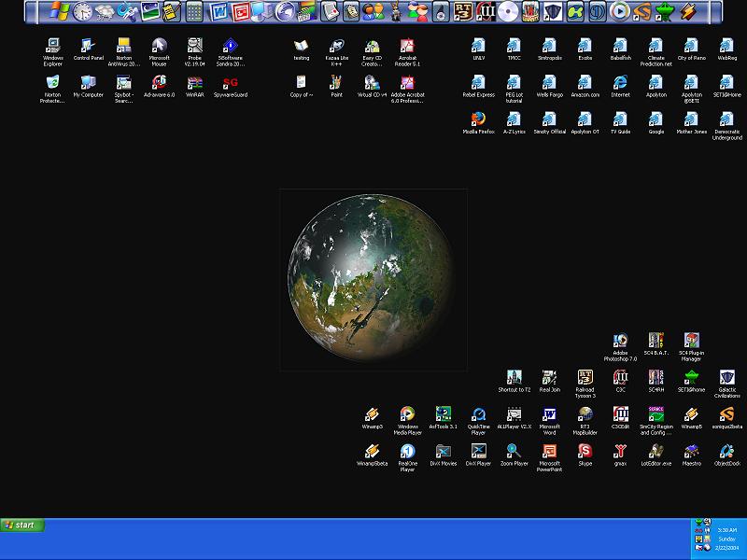Open the Railroad Tycoon 3 shortcut
The height and width of the screenshot is (560, 747).
[x=585, y=378]
